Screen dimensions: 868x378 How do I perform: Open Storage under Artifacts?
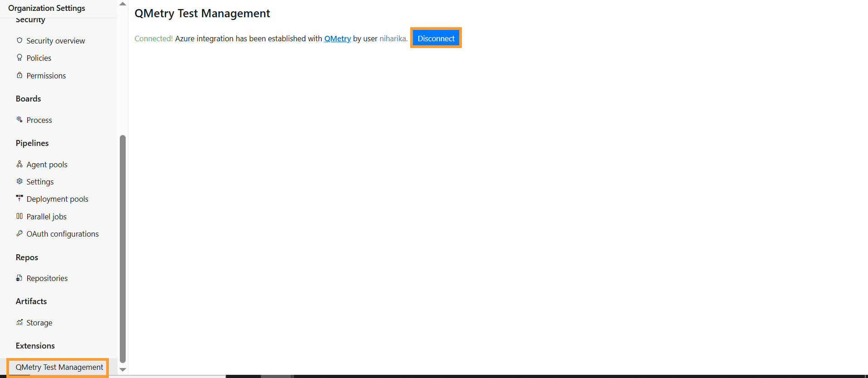tap(39, 323)
